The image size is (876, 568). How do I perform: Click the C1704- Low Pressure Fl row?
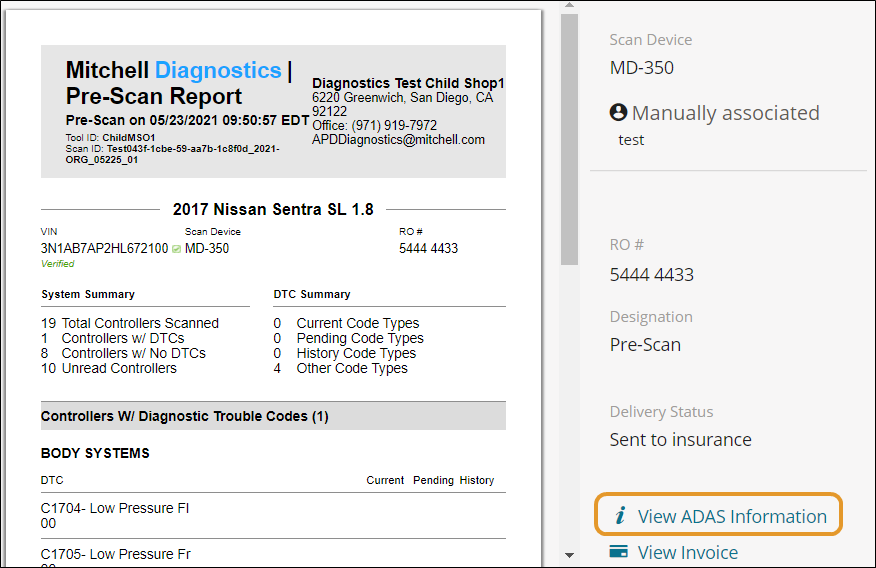[273, 516]
